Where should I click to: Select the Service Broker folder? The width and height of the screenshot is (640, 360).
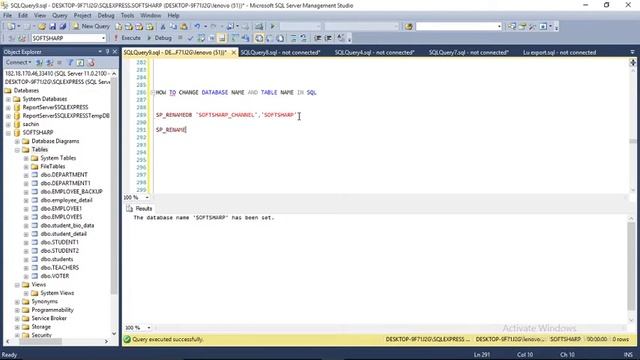pos(49,318)
